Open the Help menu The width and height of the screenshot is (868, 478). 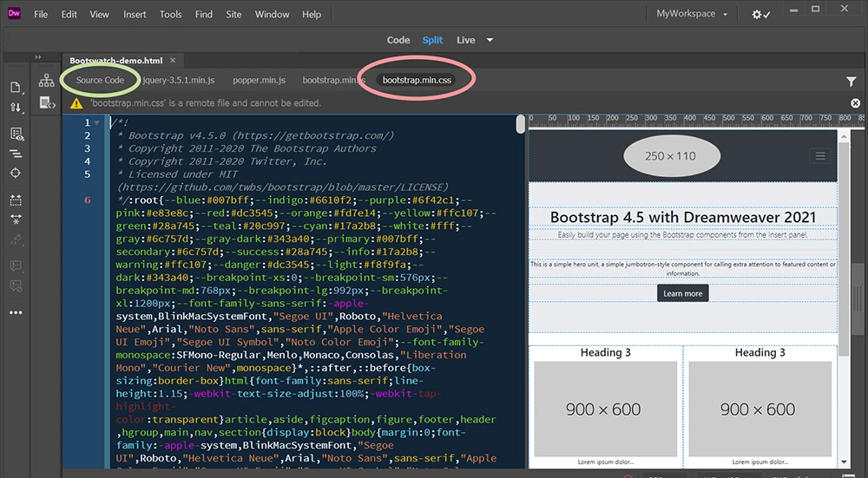(312, 15)
